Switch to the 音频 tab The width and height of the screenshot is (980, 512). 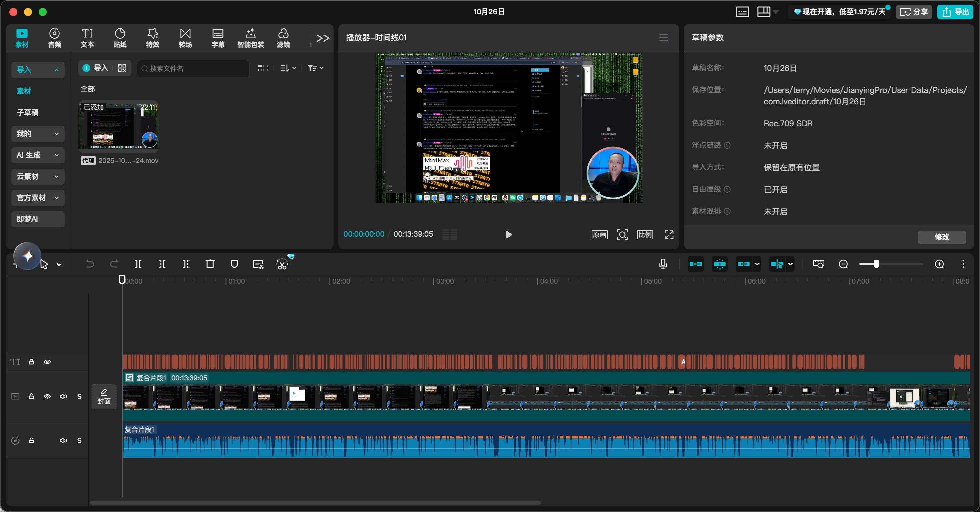[54, 38]
